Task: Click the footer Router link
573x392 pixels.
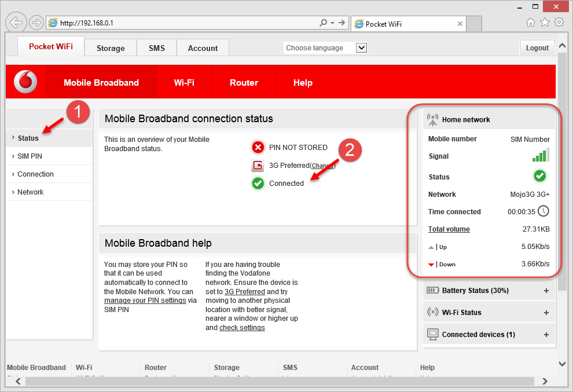Action: (x=155, y=367)
